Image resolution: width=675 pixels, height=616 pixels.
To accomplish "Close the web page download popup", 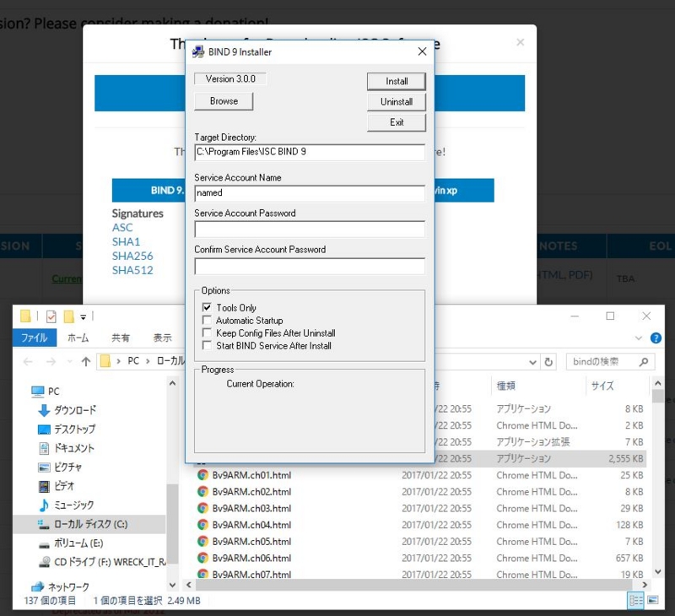I will (x=520, y=42).
